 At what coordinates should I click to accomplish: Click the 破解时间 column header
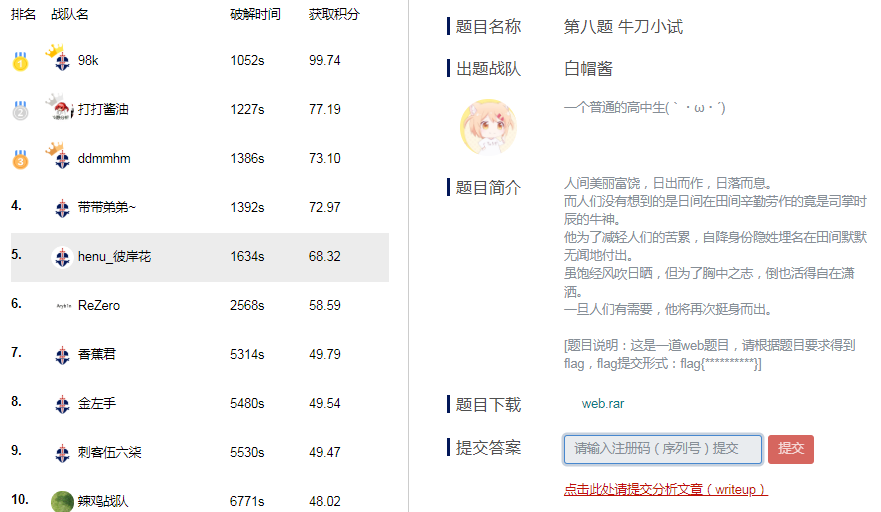coord(256,14)
